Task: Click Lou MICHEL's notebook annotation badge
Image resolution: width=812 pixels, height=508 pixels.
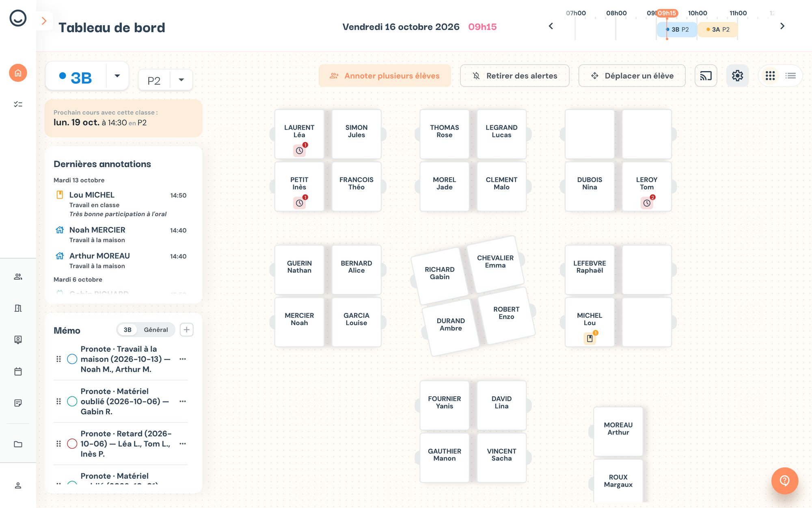Action: [x=590, y=338]
